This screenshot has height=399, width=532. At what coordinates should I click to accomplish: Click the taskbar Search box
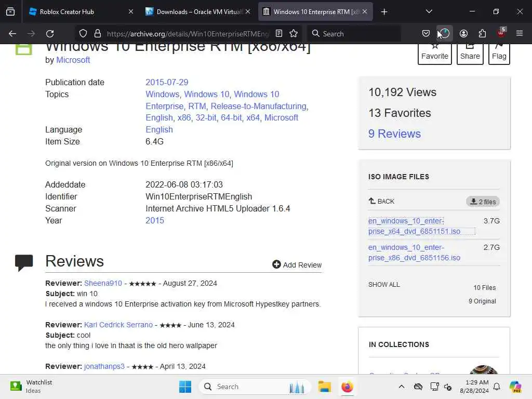[255, 387]
